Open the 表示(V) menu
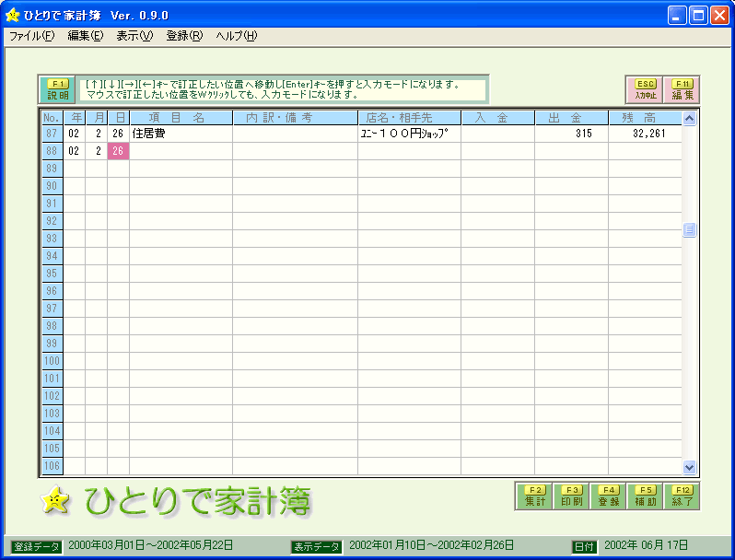This screenshot has height=560, width=735. point(134,36)
